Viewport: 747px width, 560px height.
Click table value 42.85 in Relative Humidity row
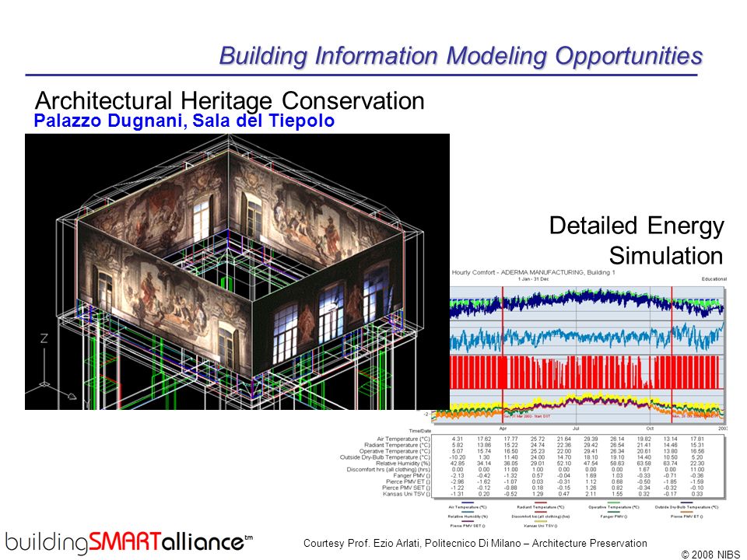[458, 464]
